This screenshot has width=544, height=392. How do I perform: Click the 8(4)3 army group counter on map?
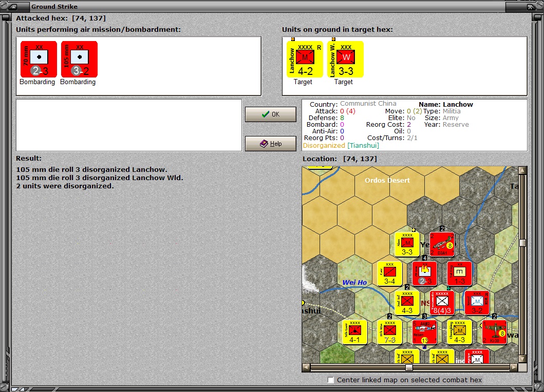(442, 303)
